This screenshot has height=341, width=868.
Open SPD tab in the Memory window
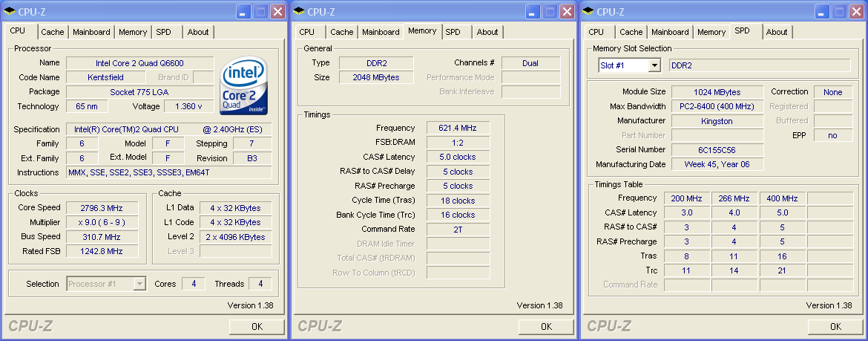(x=453, y=32)
